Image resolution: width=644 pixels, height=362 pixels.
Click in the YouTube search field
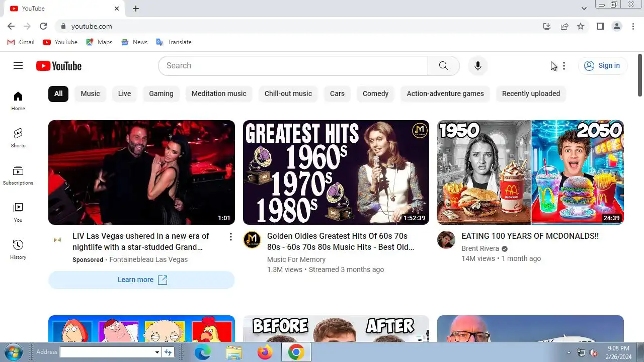(x=293, y=66)
